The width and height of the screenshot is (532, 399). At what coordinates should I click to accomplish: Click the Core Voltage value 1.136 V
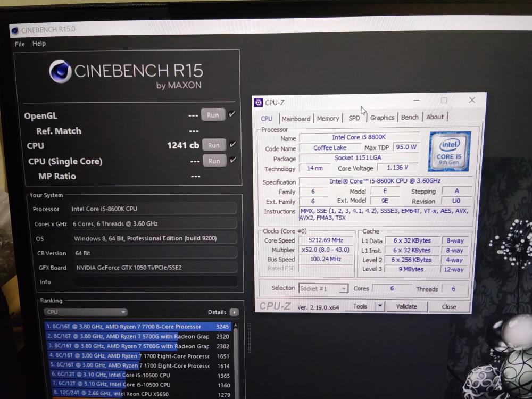tap(397, 168)
